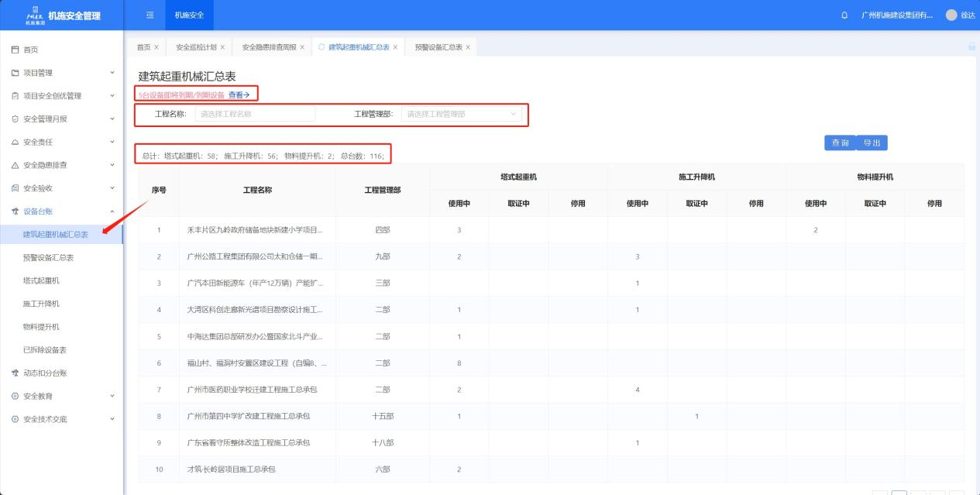Viewport: 980px width, 495px height.
Task: Open the 工程管理部 dropdown
Action: tap(461, 114)
